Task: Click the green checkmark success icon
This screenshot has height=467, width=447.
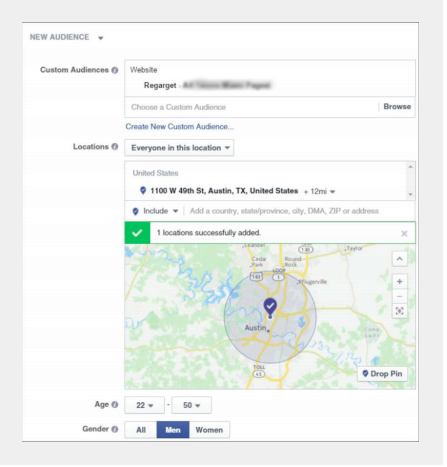Action: 137,233
